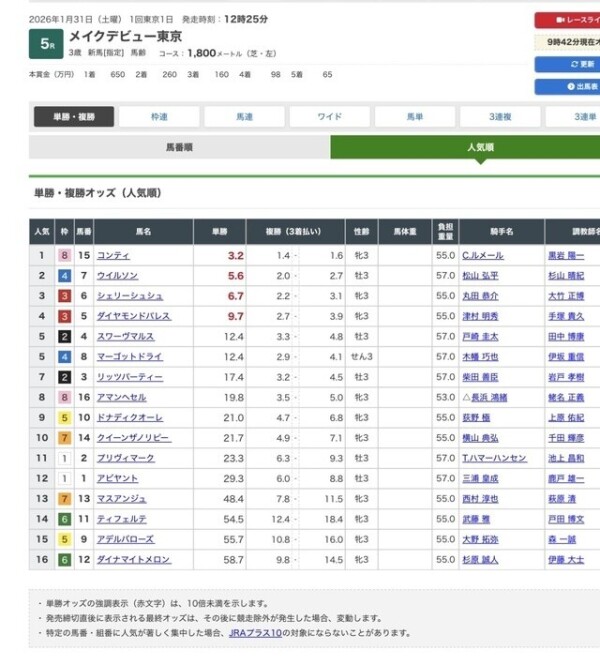Screen dimensions: 600x665
Task: Switch to the 馬単 tab
Action: click(x=414, y=117)
